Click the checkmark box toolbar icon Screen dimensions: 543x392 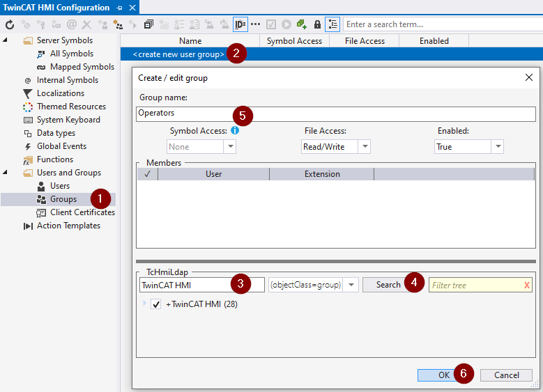pos(271,24)
